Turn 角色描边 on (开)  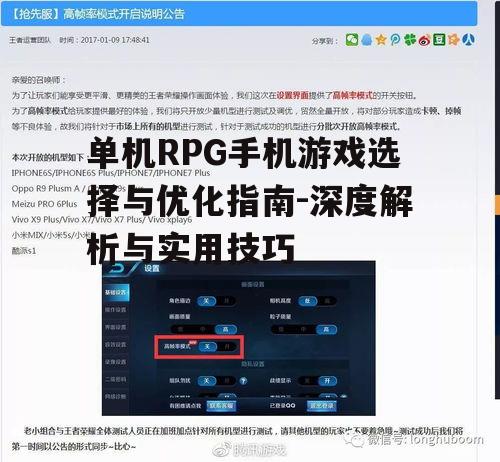(x=226, y=301)
